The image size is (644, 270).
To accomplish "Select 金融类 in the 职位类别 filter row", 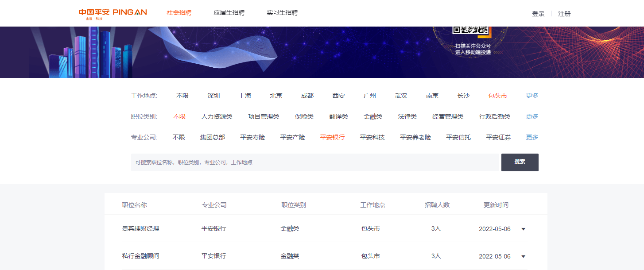I will [x=373, y=116].
